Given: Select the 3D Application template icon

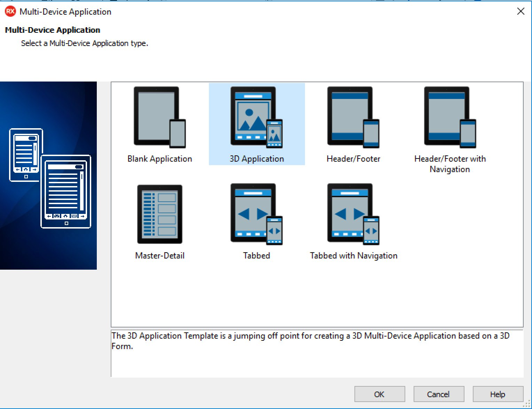Looking at the screenshot, I should tap(257, 117).
